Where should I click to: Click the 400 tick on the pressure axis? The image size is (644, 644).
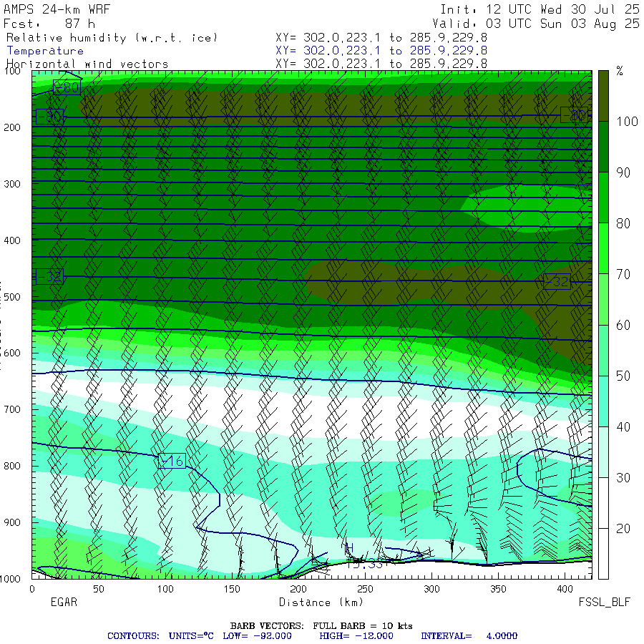12,240
